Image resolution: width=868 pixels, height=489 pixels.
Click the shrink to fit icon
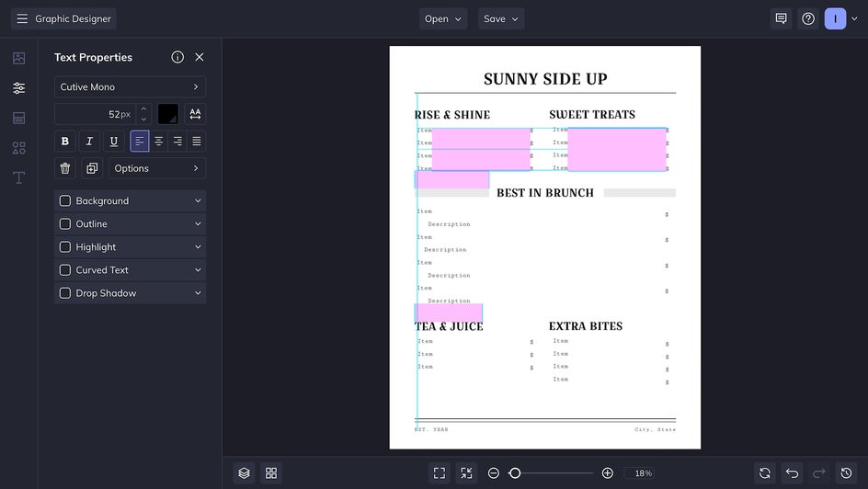point(467,473)
